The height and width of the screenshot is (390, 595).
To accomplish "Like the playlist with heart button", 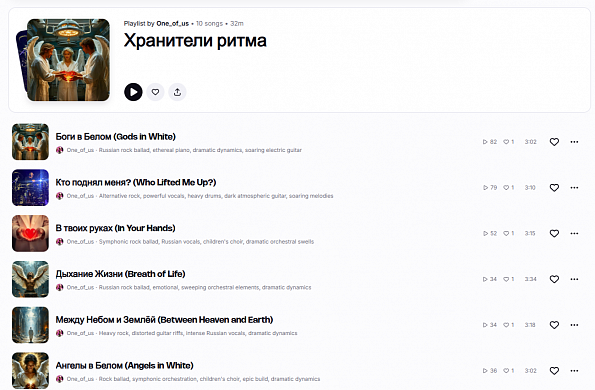I will (155, 92).
